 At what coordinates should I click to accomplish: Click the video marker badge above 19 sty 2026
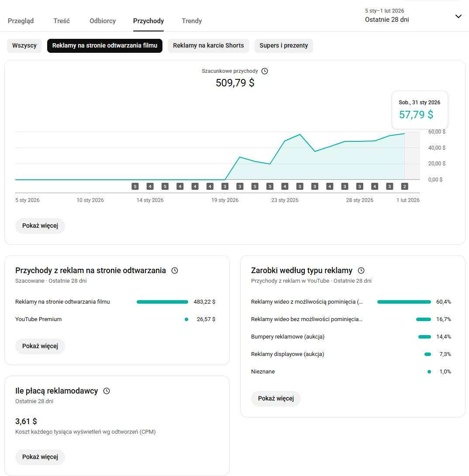(225, 186)
